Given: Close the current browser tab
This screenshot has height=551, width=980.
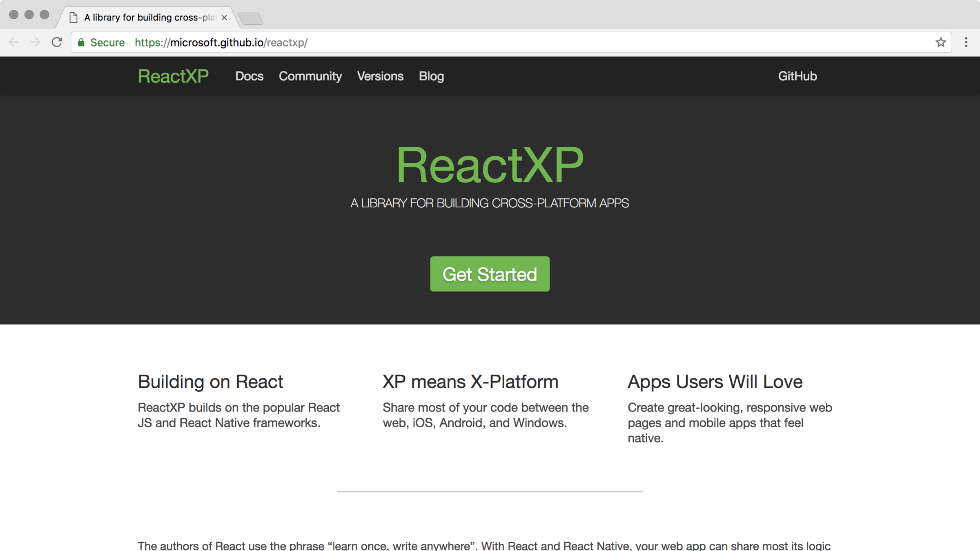Looking at the screenshot, I should [224, 18].
